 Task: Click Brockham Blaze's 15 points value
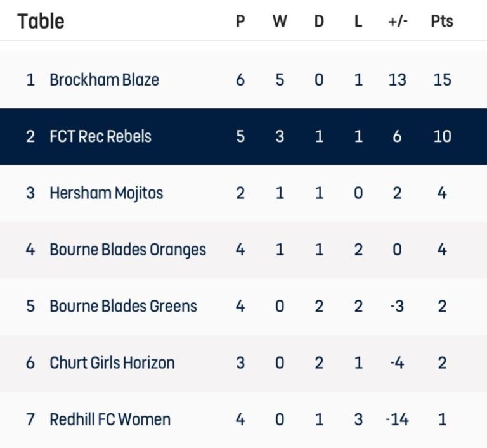(442, 80)
